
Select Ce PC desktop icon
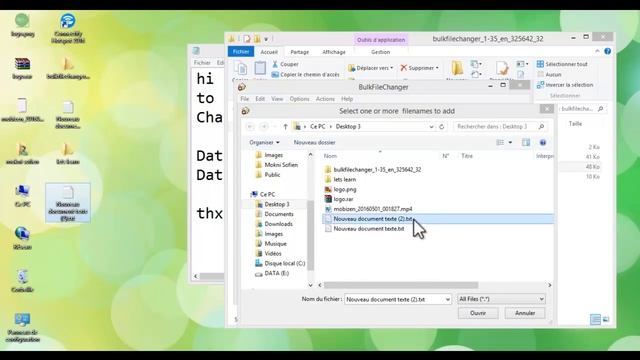tap(22, 196)
